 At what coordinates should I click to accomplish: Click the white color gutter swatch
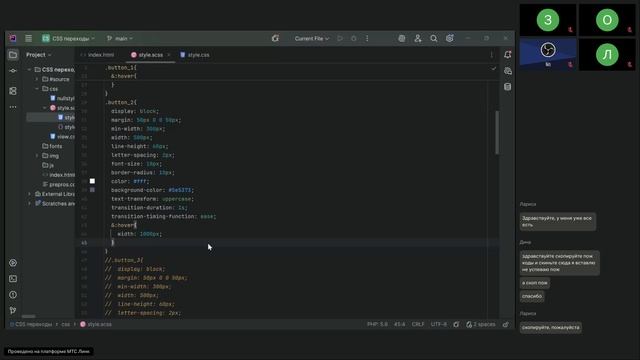(92, 181)
